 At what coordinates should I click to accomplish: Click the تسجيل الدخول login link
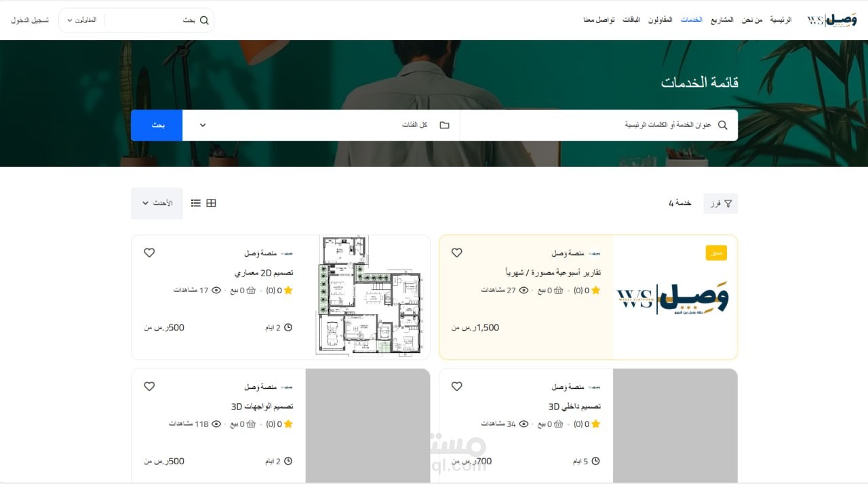[x=30, y=20]
